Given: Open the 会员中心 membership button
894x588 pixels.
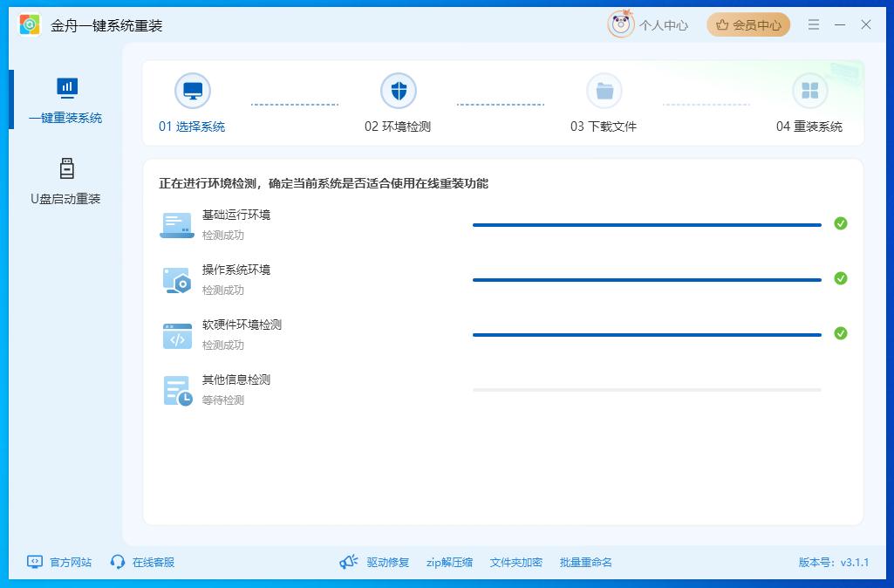Looking at the screenshot, I should 748,24.
